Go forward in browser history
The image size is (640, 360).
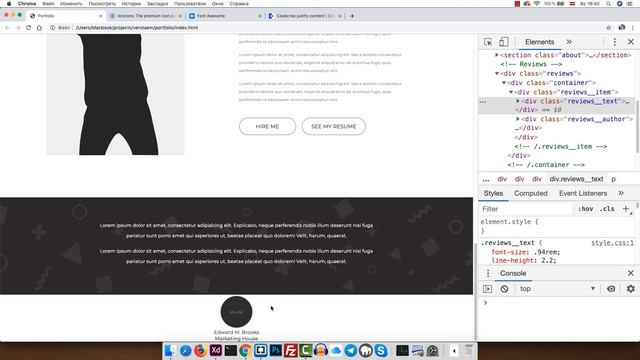[x=18, y=28]
